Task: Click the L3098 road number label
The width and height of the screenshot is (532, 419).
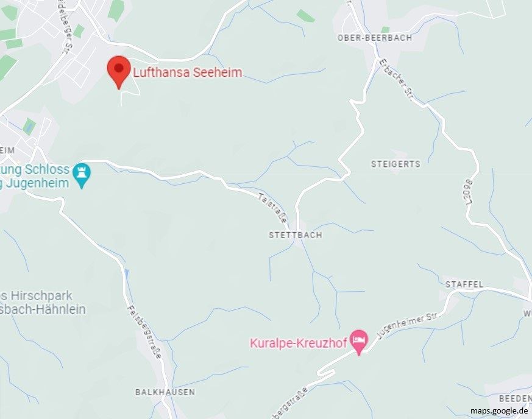Action: [470, 192]
